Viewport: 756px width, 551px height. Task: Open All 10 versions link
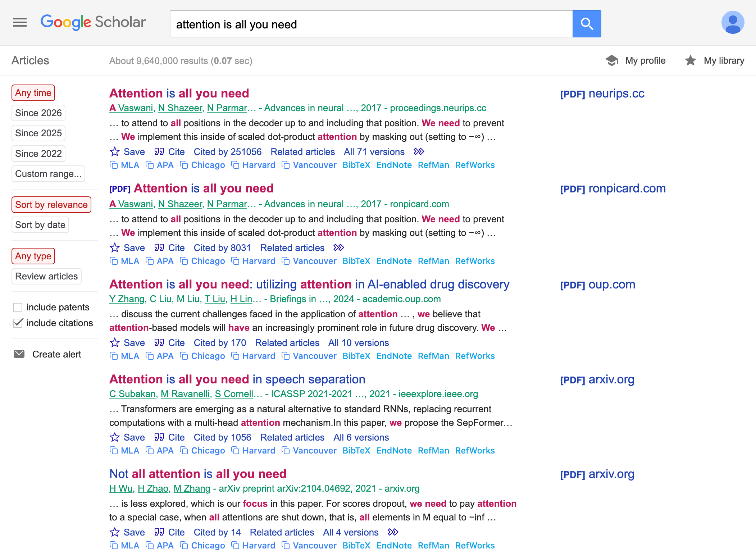tap(359, 343)
